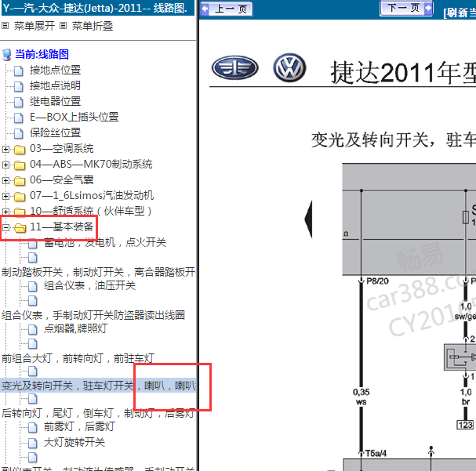Open the 接地点位置 page

point(55,70)
